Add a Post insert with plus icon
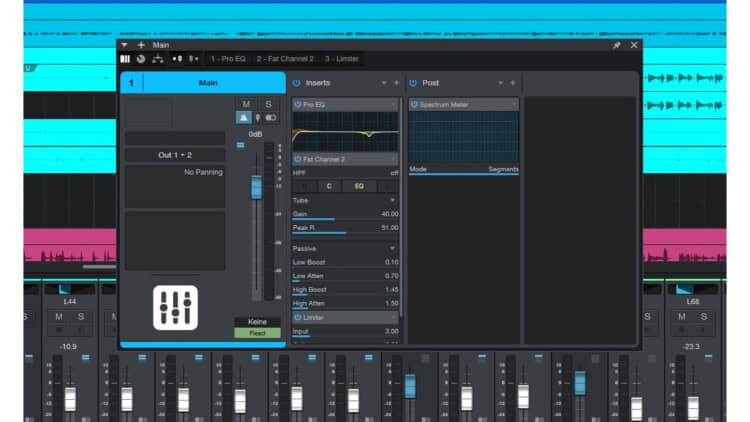 (x=513, y=83)
